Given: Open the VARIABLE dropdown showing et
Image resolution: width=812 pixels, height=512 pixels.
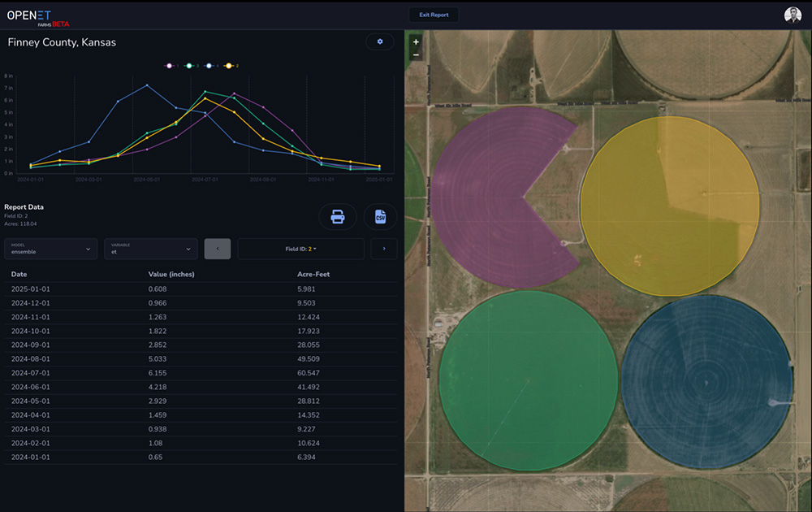Looking at the screenshot, I should point(150,249).
